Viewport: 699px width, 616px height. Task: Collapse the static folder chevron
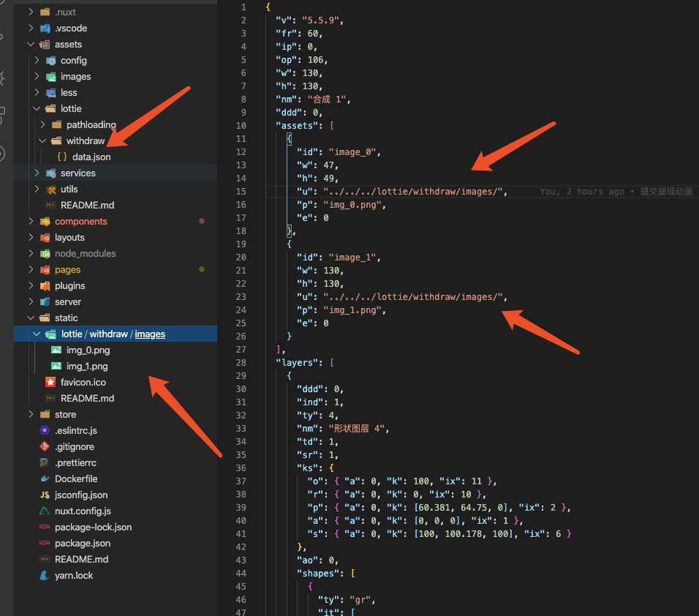(x=31, y=318)
